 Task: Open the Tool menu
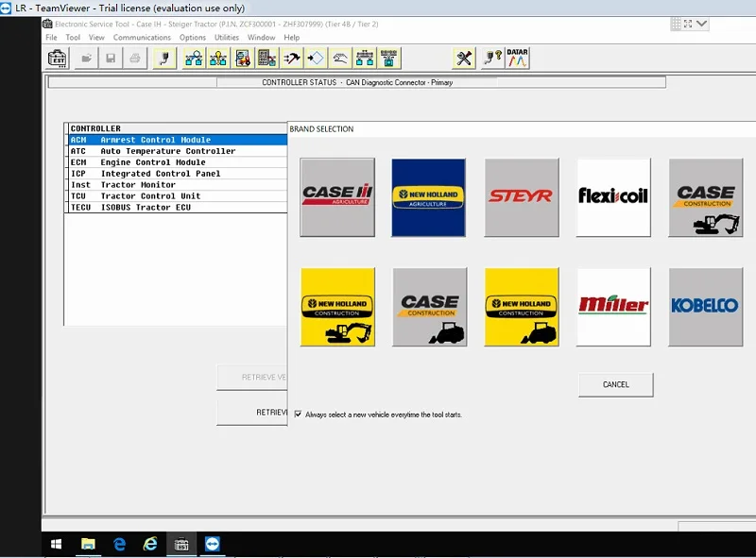[73, 37]
